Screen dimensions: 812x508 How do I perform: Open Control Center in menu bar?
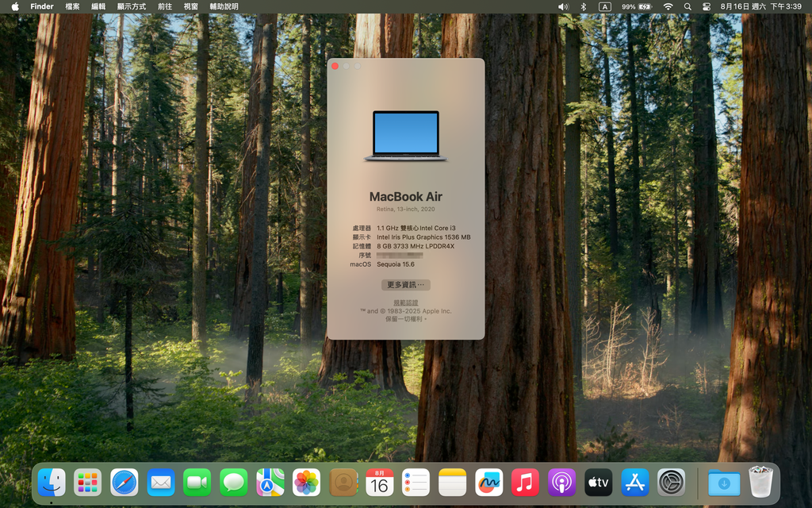[x=707, y=6]
